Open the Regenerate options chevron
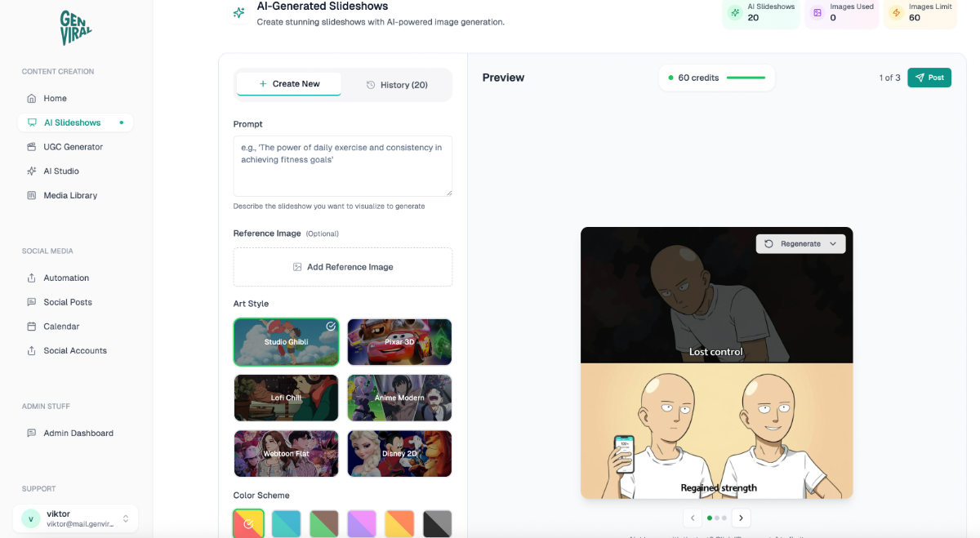Screen dimensions: 980x538 (833, 244)
